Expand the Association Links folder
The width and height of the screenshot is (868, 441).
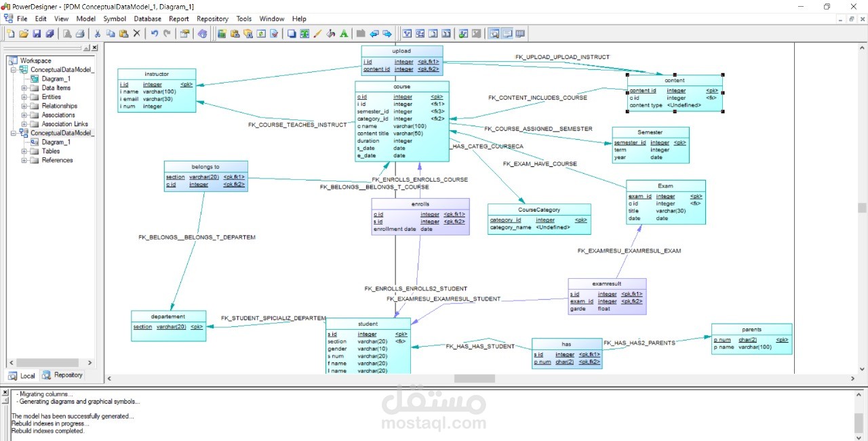coord(24,124)
